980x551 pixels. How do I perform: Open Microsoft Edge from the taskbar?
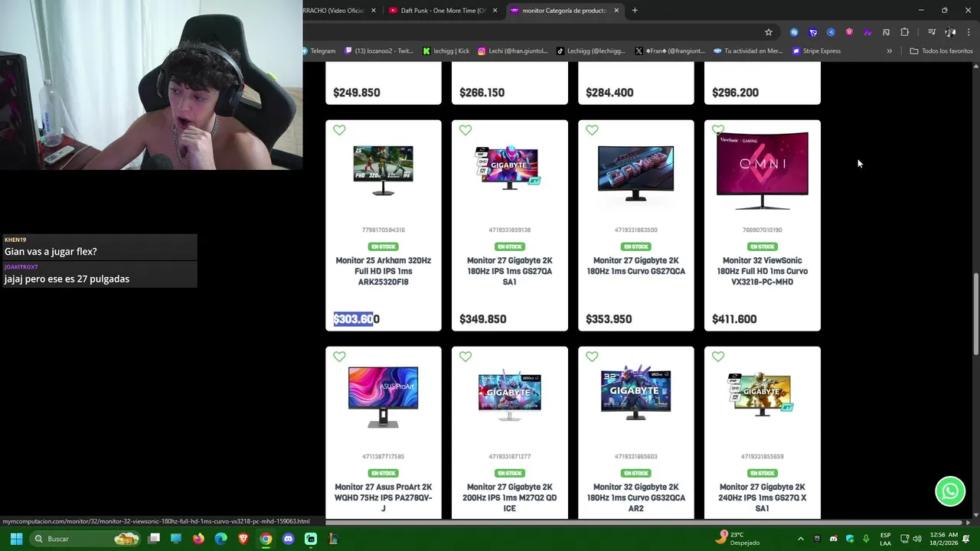point(220,539)
